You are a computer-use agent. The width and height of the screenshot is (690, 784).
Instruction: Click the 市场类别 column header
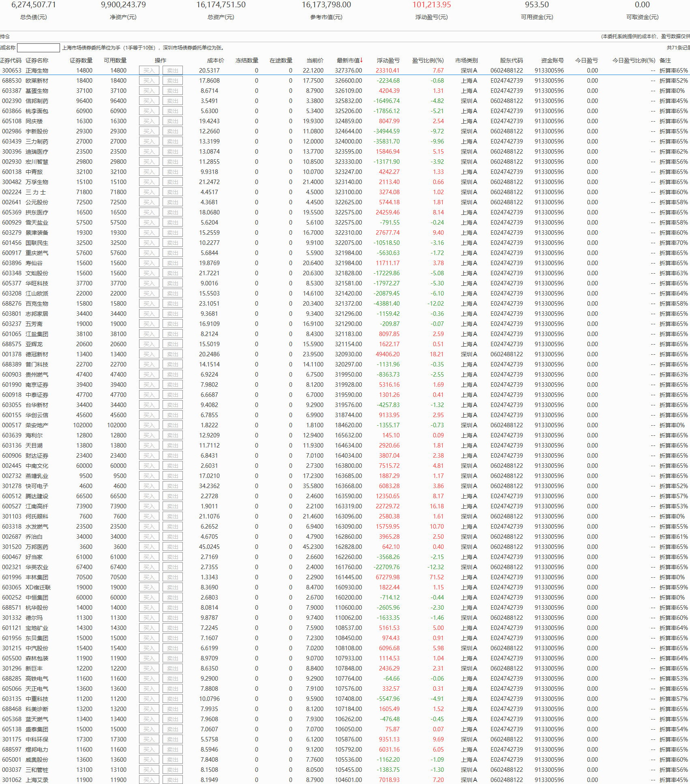pos(467,60)
